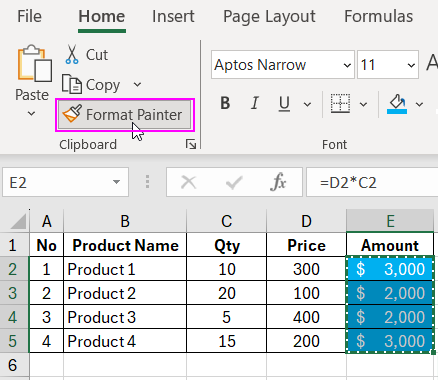Select column E header
This screenshot has width=438, height=380.
pos(390,221)
